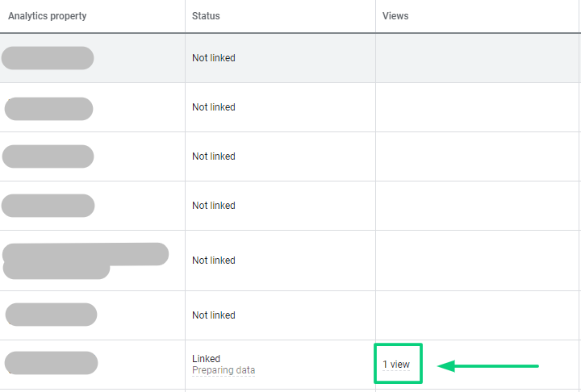The height and width of the screenshot is (392, 581).
Task: Select the two-line blurred property name
Action: click(x=85, y=260)
